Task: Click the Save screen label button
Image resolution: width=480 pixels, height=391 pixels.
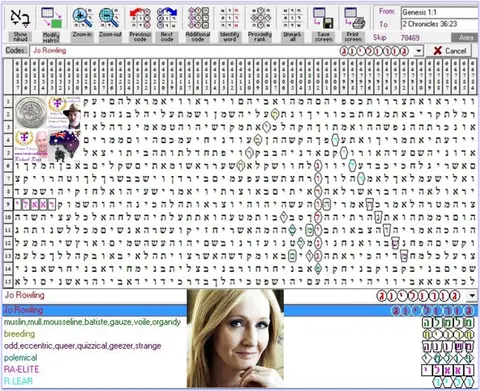Action: [x=323, y=37]
